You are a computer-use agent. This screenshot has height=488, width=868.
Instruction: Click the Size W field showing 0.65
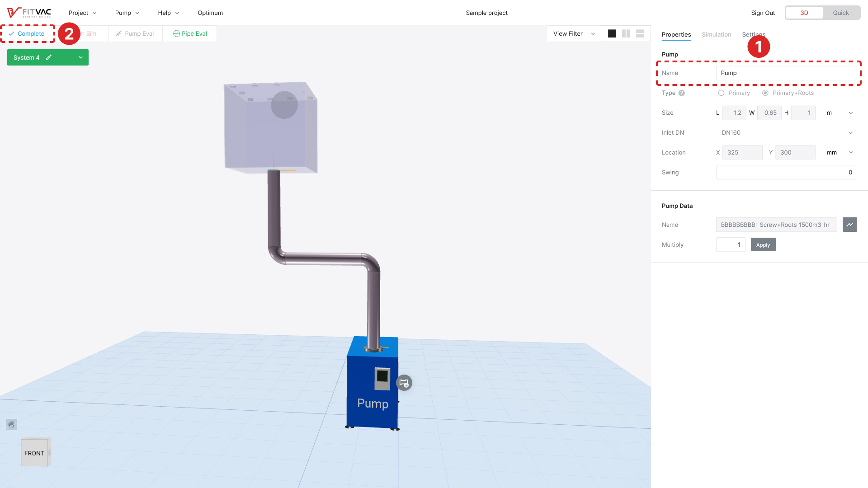click(769, 113)
